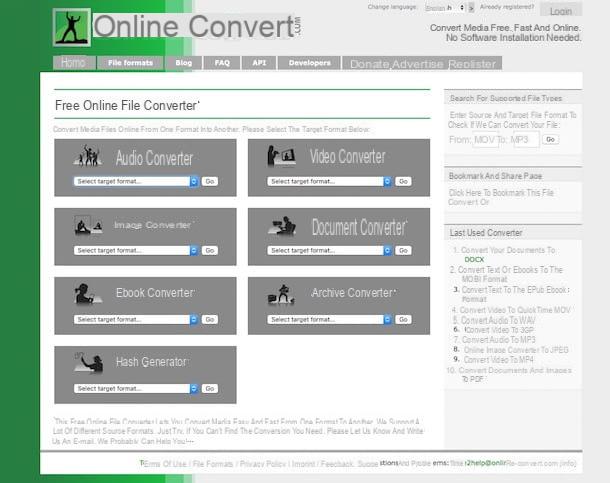Click the Document Converter heading
This screenshot has height=483, width=610.
click(359, 227)
